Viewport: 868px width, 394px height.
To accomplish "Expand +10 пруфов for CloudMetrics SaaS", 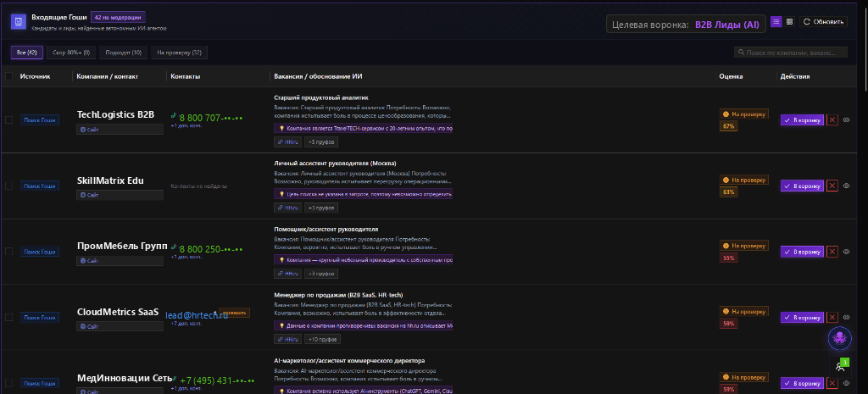I will (x=322, y=339).
